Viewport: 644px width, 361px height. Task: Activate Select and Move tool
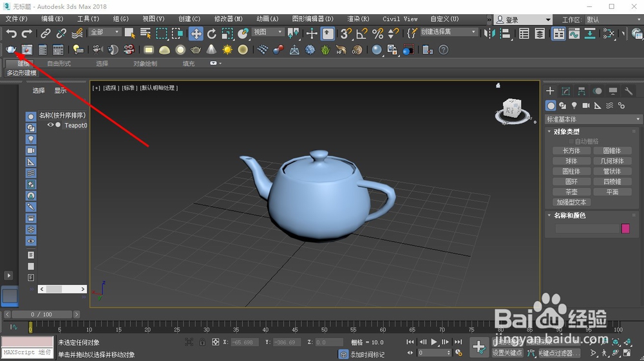pos(196,33)
